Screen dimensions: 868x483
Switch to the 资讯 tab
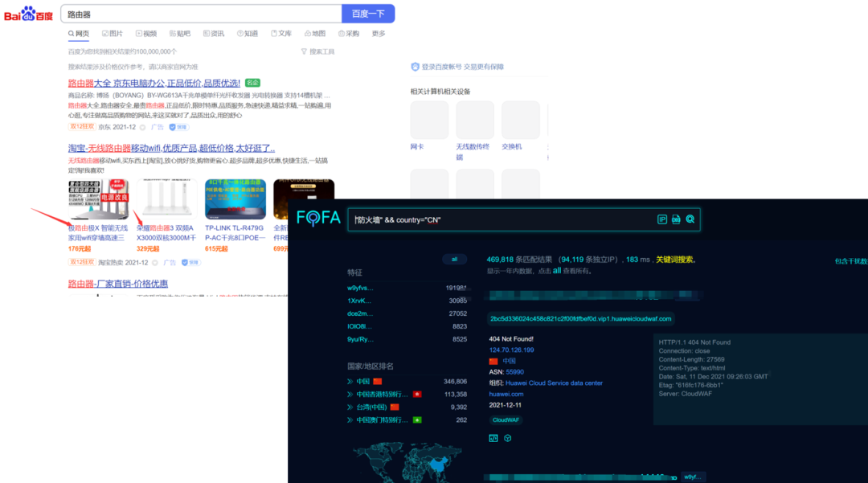click(214, 34)
